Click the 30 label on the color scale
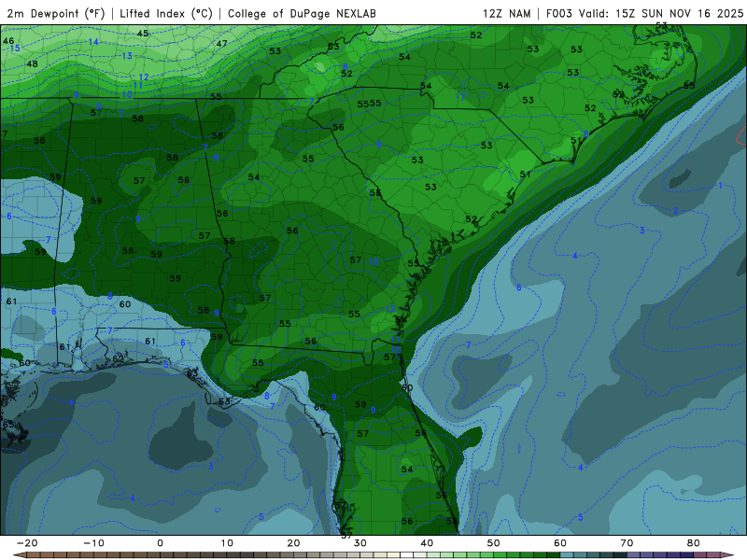The image size is (747, 560). coord(360,543)
